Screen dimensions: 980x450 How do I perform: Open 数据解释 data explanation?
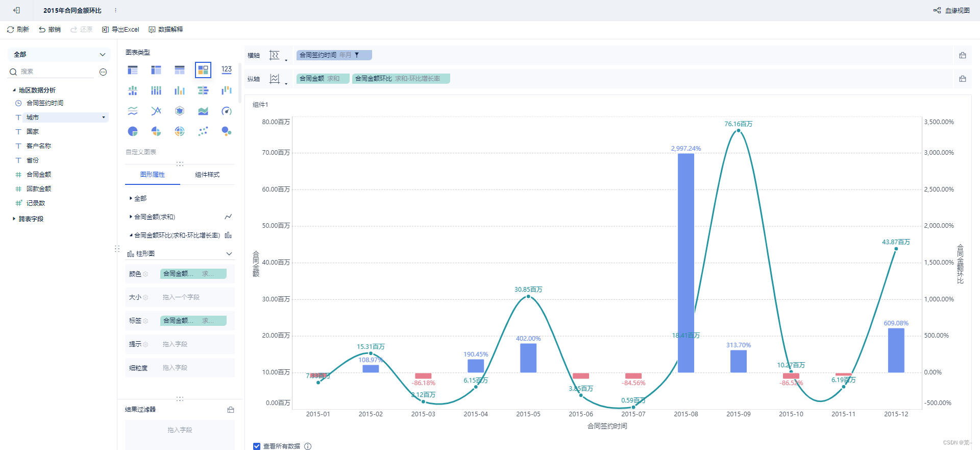[166, 30]
